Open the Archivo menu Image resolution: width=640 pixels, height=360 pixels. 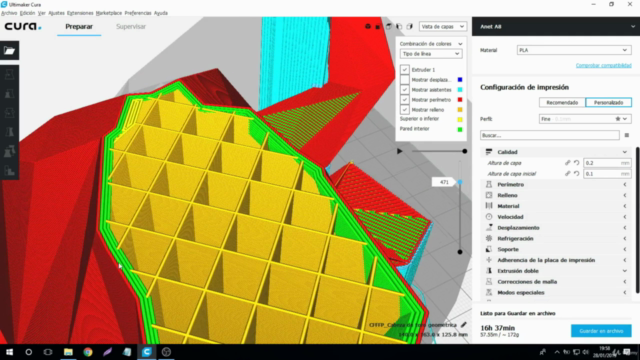coord(9,13)
